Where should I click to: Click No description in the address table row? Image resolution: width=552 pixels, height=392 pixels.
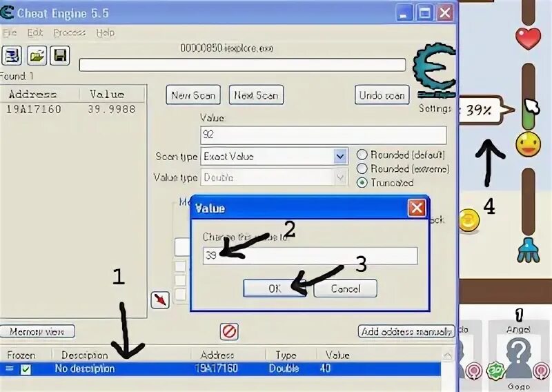pos(85,369)
